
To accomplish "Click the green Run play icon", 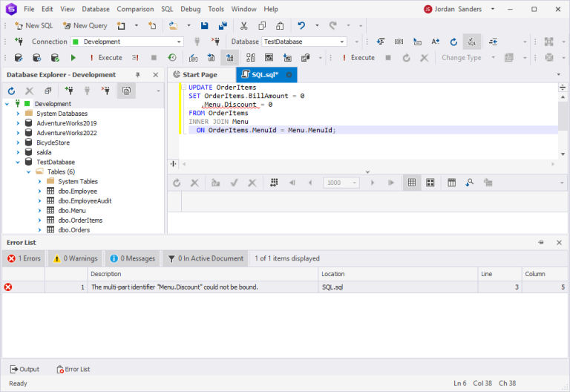I will point(73,57).
